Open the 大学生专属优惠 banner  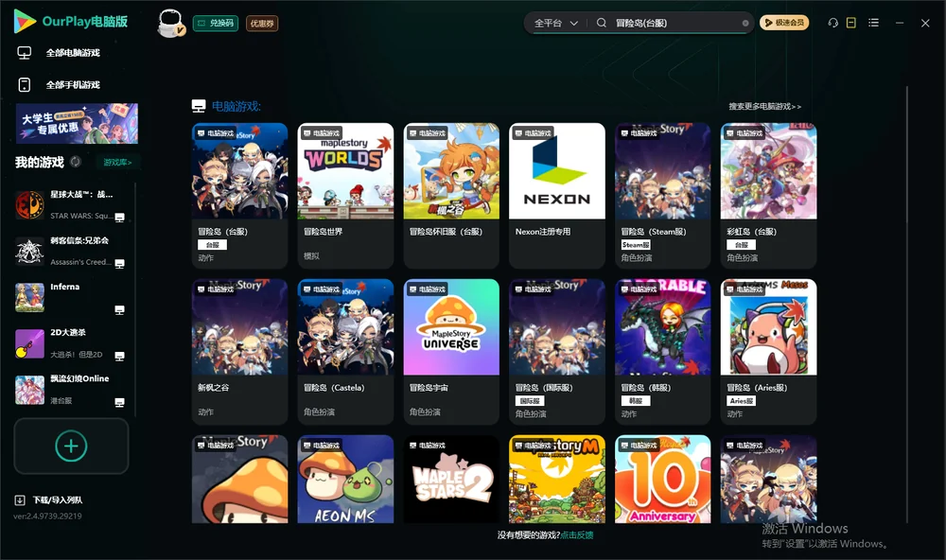(77, 124)
